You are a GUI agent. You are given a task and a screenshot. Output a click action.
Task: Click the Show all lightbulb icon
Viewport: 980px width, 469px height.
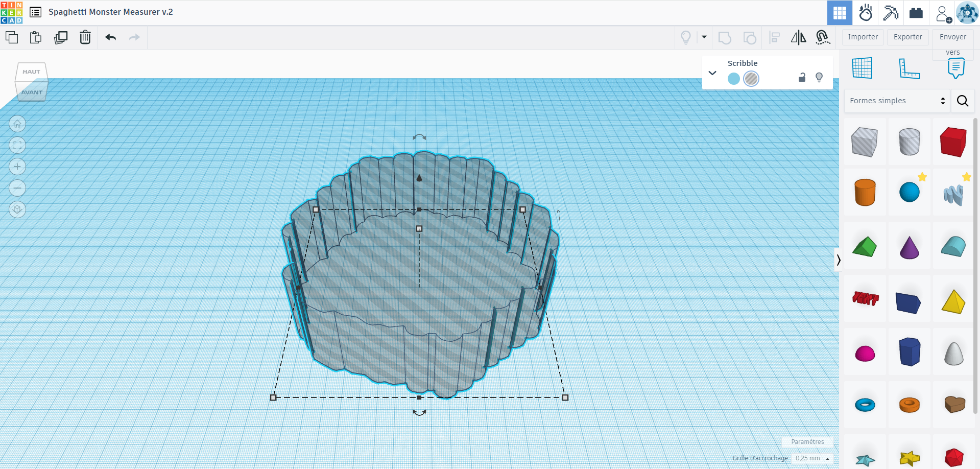coord(686,37)
